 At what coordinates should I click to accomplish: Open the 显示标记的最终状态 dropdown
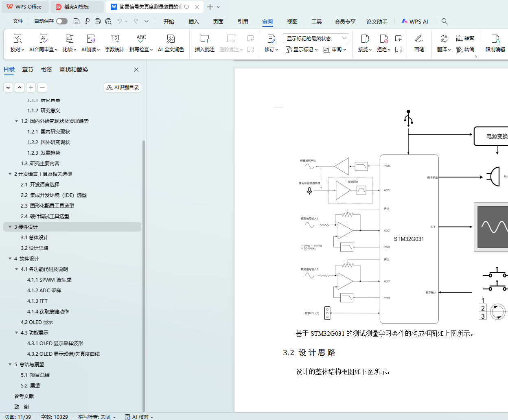point(316,39)
